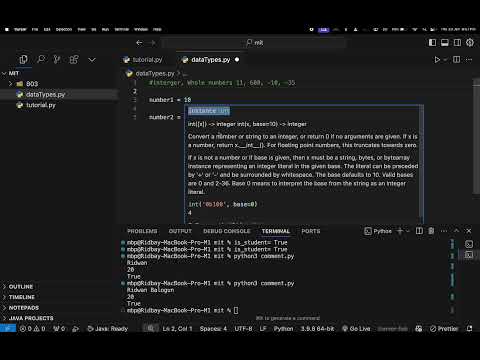Open the new terminal profile dropdown
This screenshot has height=360, width=480.
[408, 231]
